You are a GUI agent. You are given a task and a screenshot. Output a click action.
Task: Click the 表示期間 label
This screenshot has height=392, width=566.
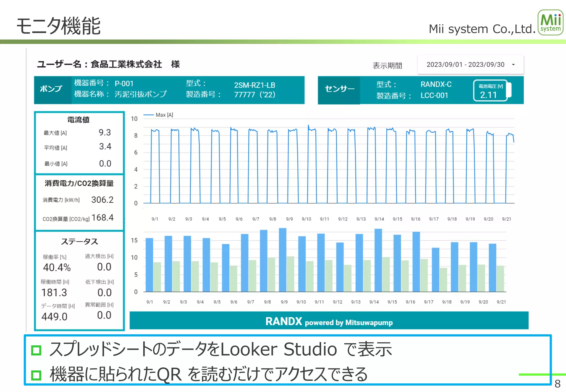(x=387, y=66)
